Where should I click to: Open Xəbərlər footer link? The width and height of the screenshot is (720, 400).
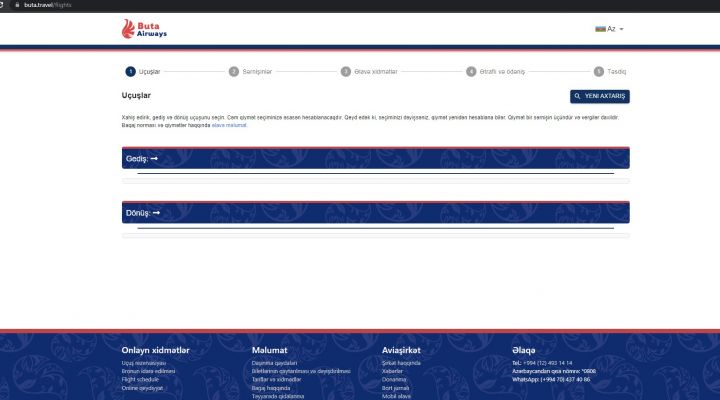pos(393,371)
